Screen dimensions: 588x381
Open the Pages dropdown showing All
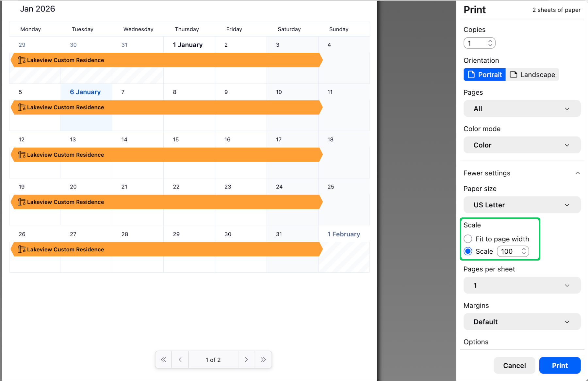(x=522, y=109)
